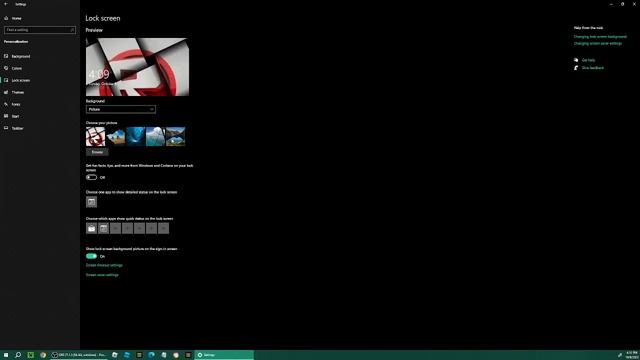Image resolution: width=640 pixels, height=360 pixels.
Task: Choose the red abstract logo picture thumbnail
Action: (x=96, y=136)
